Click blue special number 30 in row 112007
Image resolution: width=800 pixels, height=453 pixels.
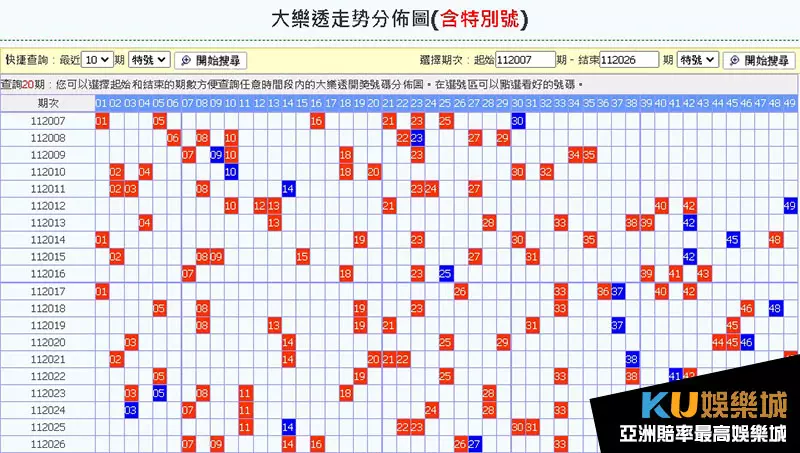tap(518, 121)
